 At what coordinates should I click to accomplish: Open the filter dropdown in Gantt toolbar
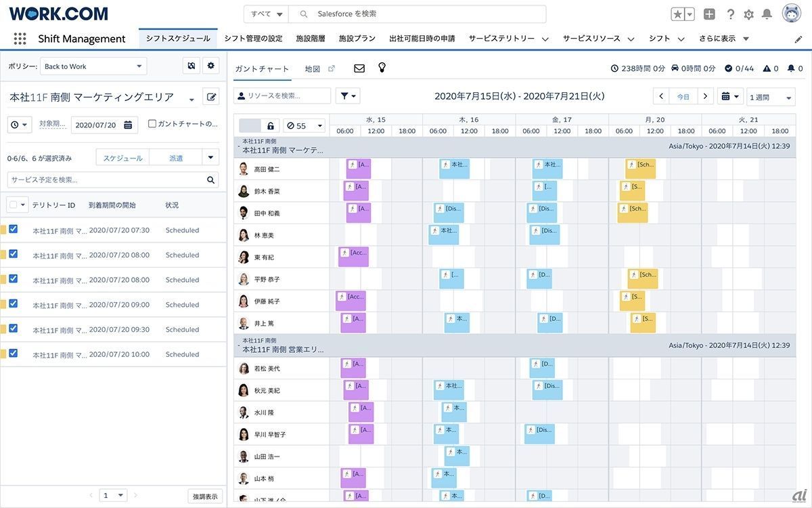coord(349,96)
